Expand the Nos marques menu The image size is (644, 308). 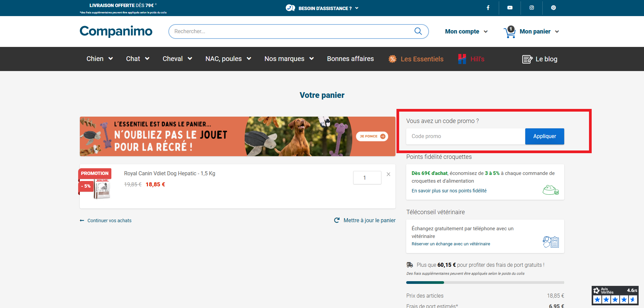click(x=289, y=59)
